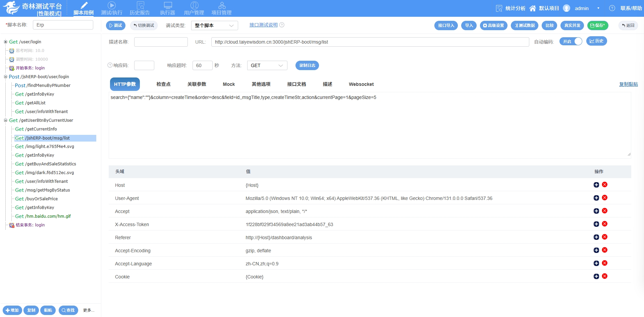Open the 方法 GET dropdown
Image resolution: width=644 pixels, height=317 pixels.
tap(267, 65)
